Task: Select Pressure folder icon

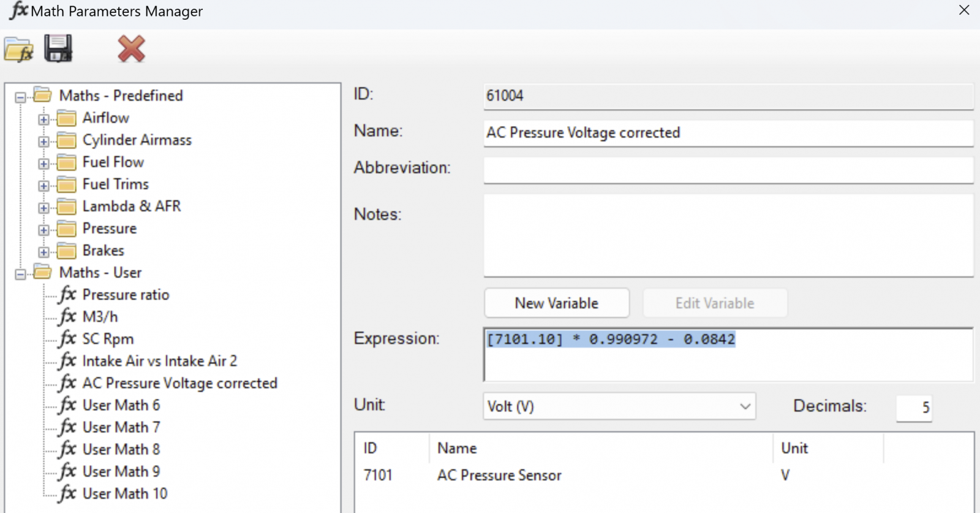Action: coord(67,228)
